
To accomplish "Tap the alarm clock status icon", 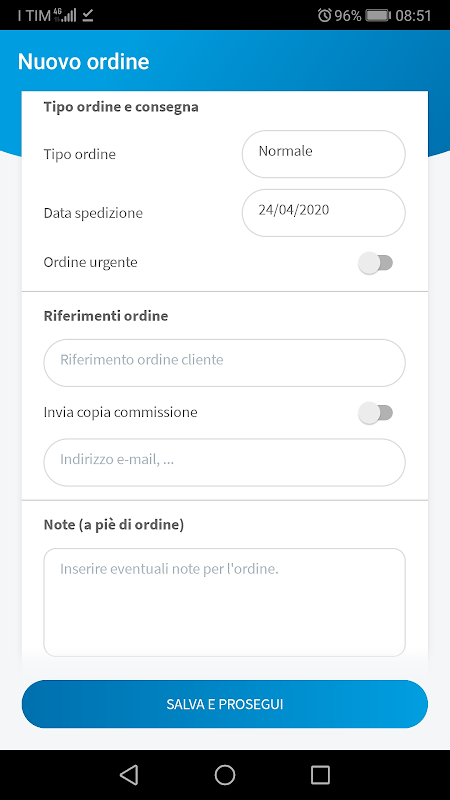I will tap(324, 15).
